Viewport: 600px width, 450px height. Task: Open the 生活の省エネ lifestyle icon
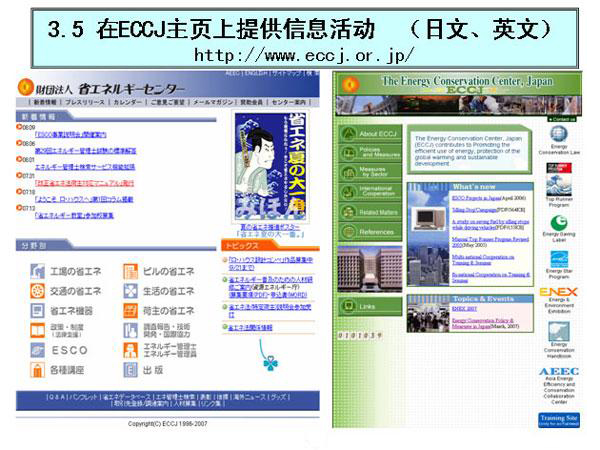130,291
